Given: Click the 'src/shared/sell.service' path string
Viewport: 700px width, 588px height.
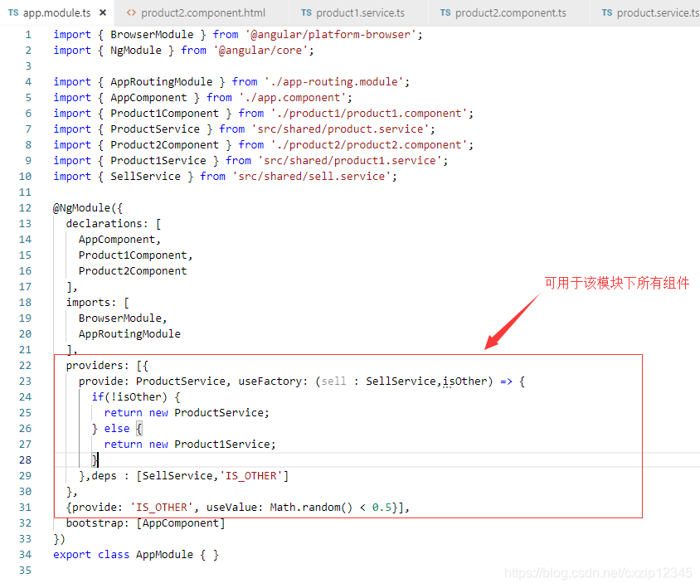Looking at the screenshot, I should click(312, 177).
